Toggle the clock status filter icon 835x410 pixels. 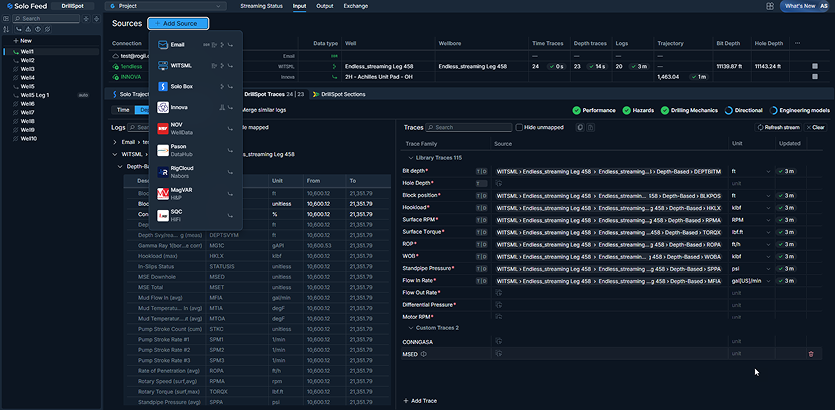click(x=38, y=29)
